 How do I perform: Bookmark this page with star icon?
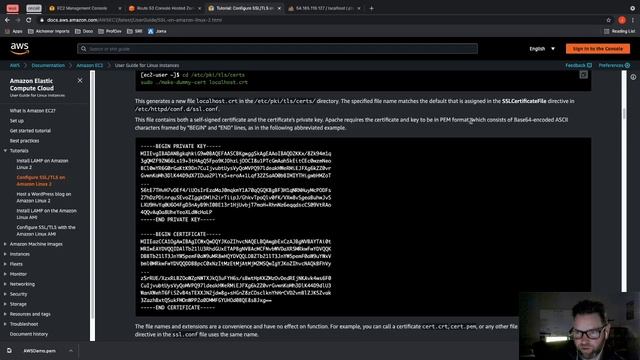(609, 20)
